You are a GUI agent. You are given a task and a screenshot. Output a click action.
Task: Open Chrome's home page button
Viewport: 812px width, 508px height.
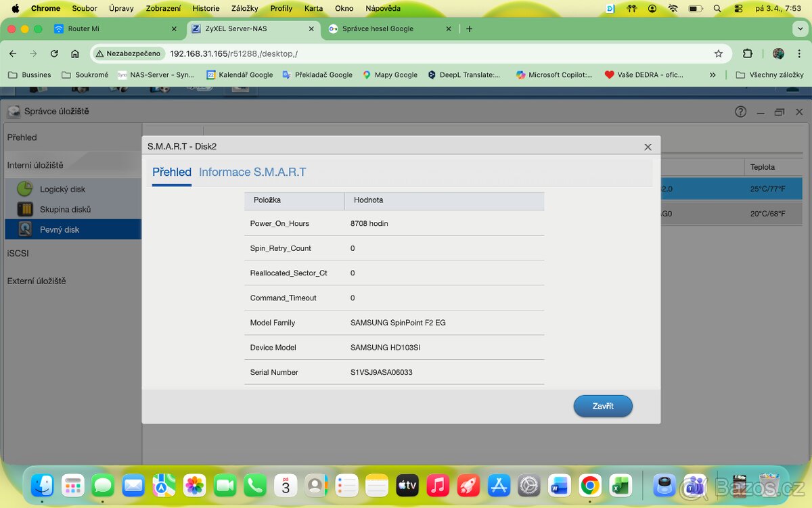click(x=75, y=53)
